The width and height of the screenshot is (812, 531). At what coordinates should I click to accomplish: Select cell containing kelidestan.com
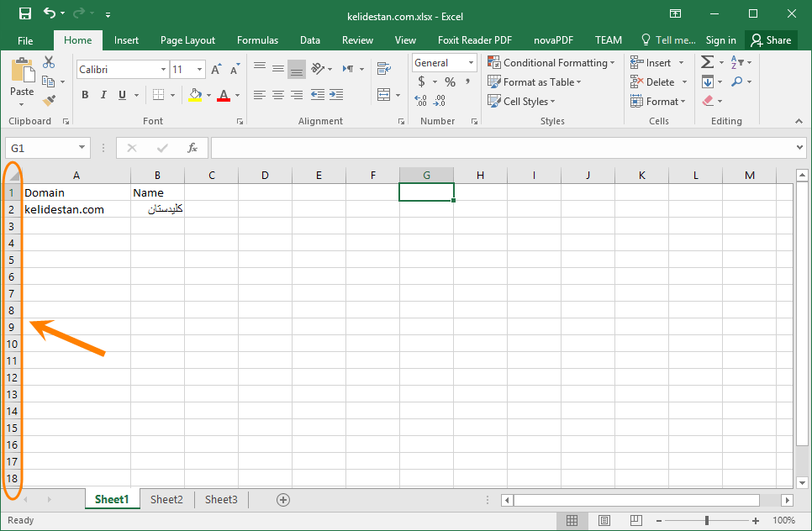coord(76,209)
